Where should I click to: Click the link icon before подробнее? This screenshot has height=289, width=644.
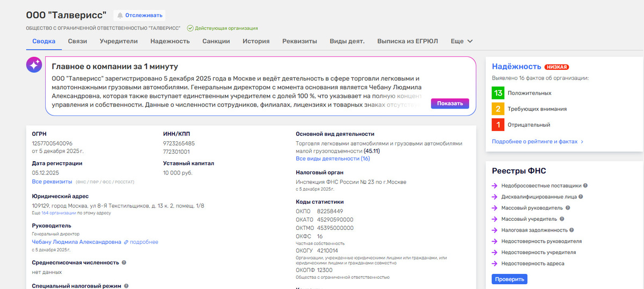coord(126,242)
